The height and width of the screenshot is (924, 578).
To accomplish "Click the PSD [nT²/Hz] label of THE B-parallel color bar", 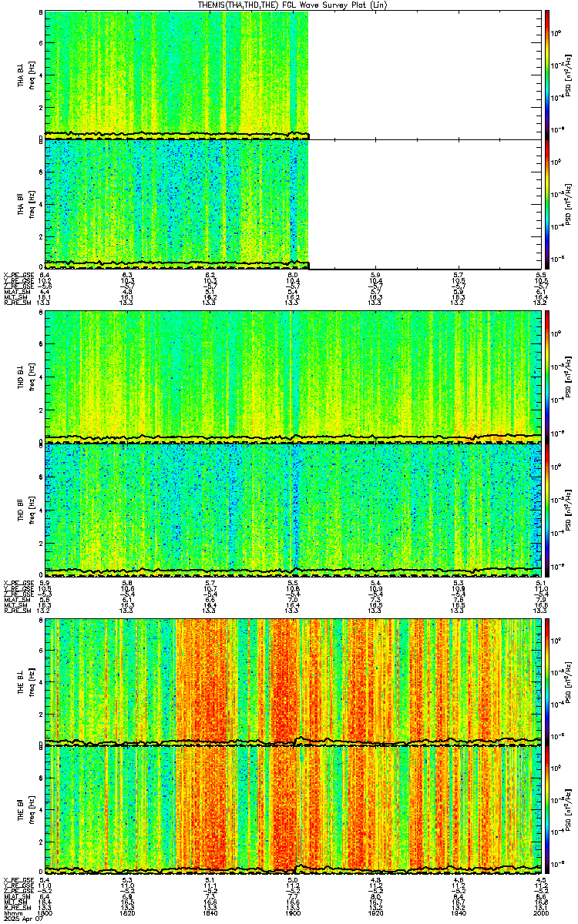I will (x=567, y=810).
